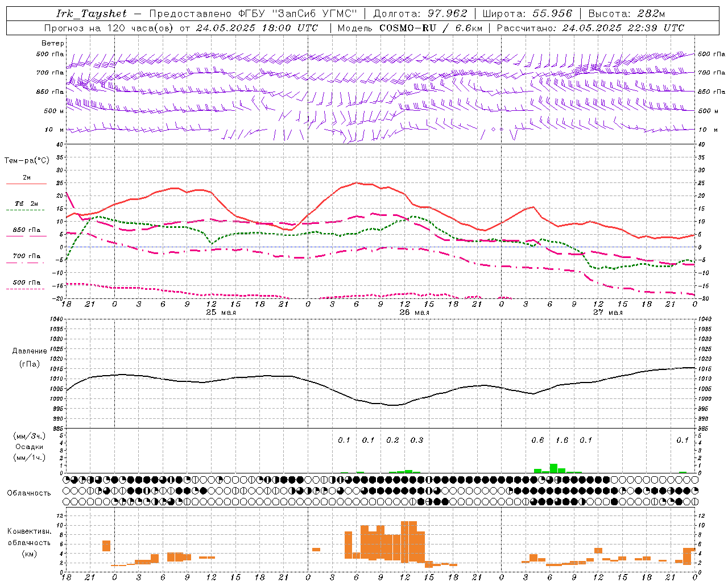Click the 25 мая date label
Viewport: 728px width, 582px height.
[221, 313]
